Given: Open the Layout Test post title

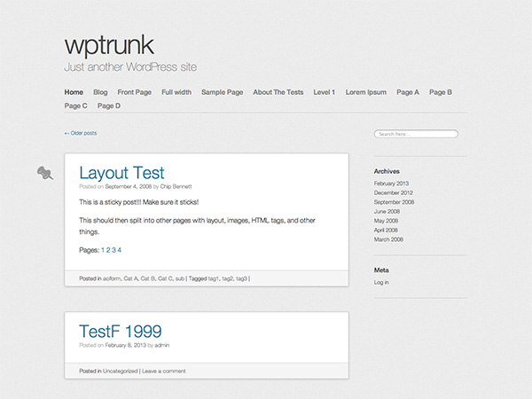Looking at the screenshot, I should [121, 173].
